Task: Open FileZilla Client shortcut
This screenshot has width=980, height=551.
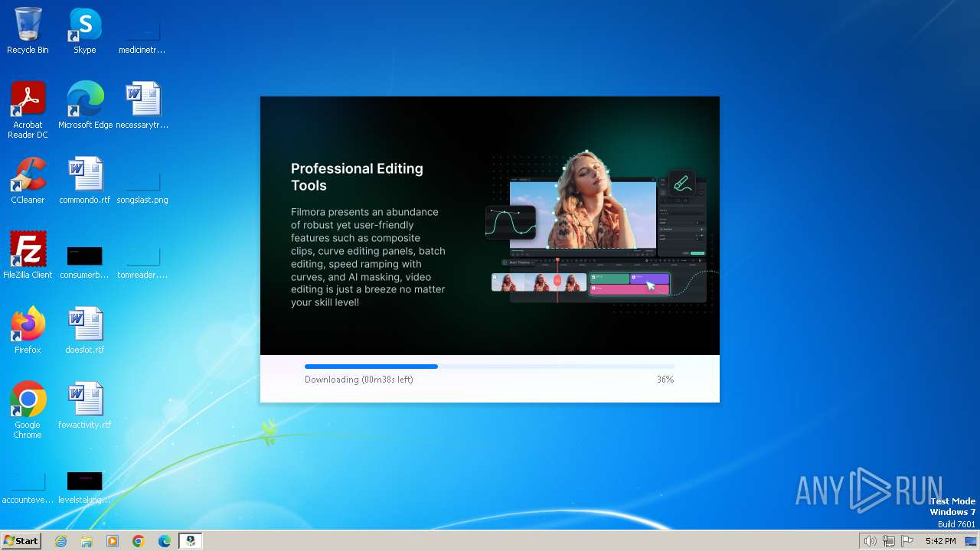Action: (28, 256)
